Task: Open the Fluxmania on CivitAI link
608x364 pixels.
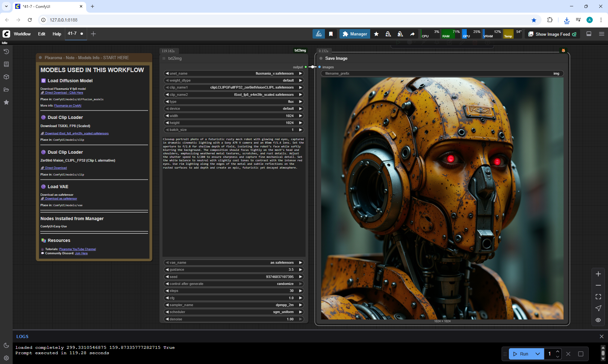Action: click(68, 106)
